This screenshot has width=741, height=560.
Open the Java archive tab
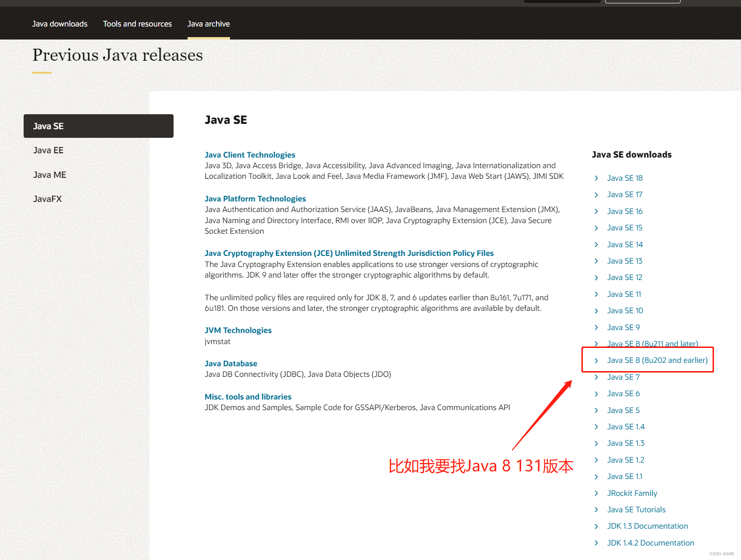coord(208,23)
